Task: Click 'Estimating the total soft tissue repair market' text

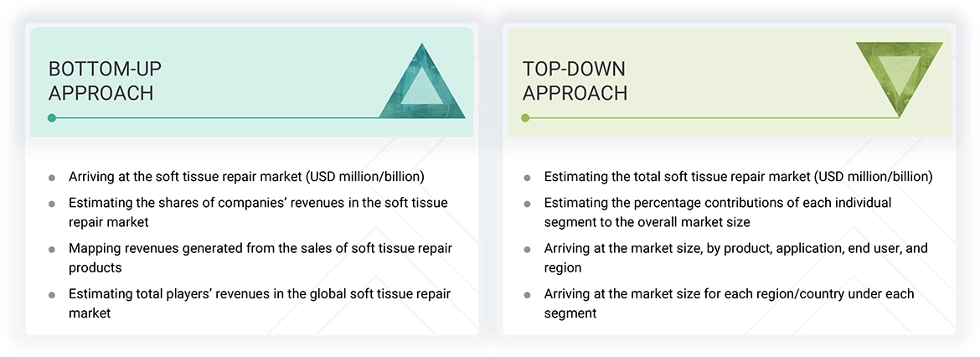Action: click(x=738, y=177)
